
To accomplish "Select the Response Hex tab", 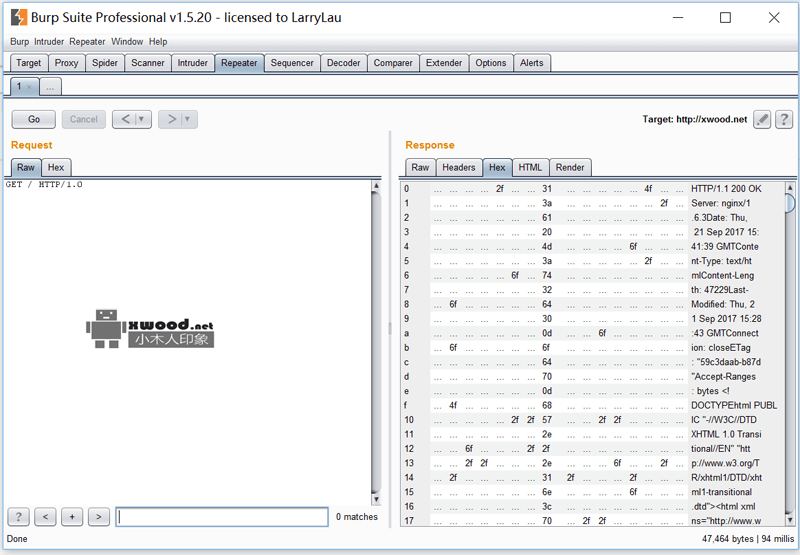I will coord(497,167).
